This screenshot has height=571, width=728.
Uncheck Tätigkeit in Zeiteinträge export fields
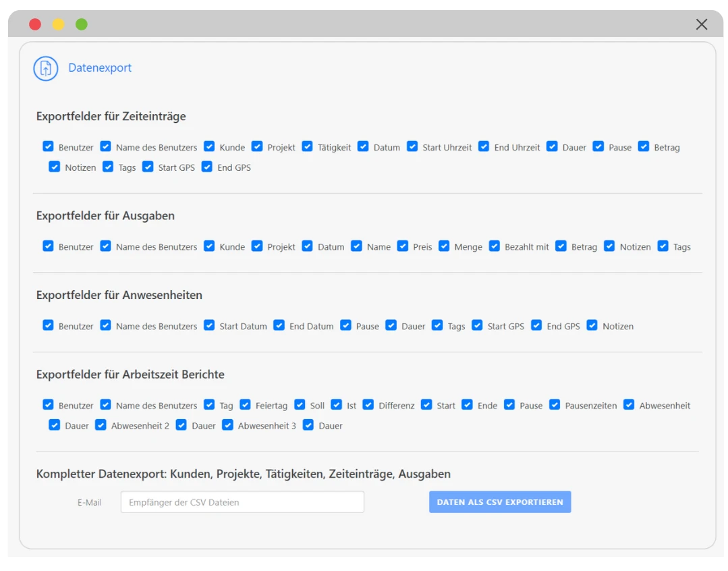tap(308, 146)
